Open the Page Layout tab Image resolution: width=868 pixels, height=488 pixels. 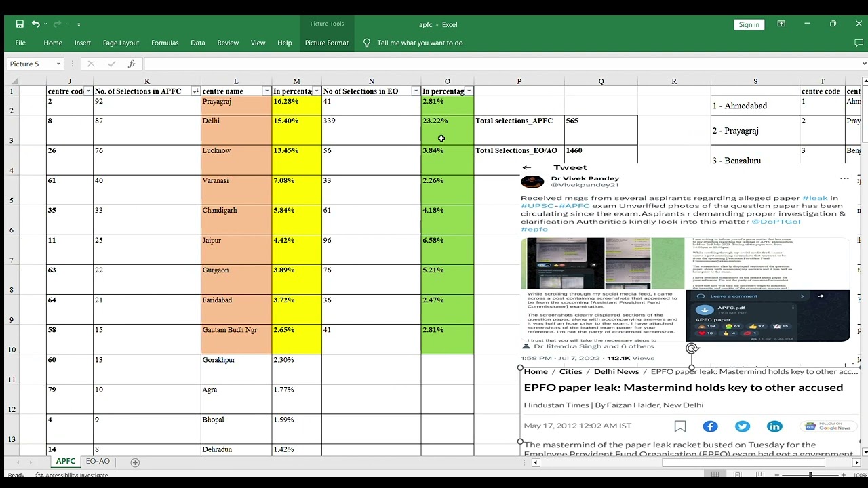121,43
